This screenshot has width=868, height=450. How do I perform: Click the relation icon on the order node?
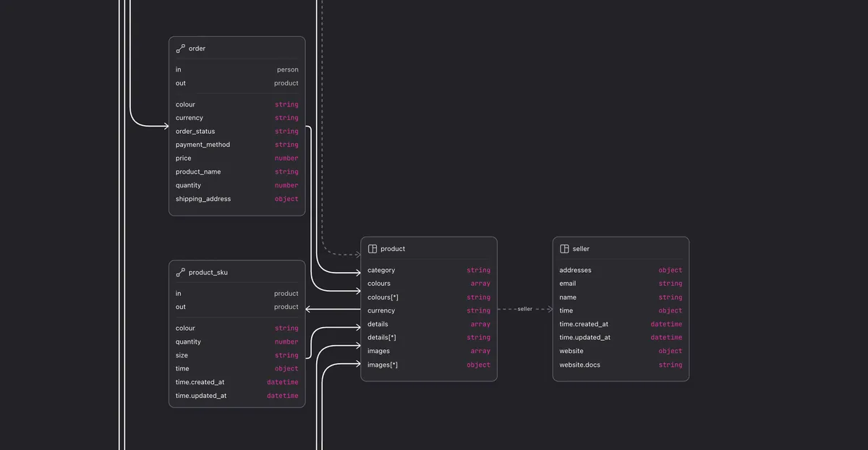pos(180,48)
